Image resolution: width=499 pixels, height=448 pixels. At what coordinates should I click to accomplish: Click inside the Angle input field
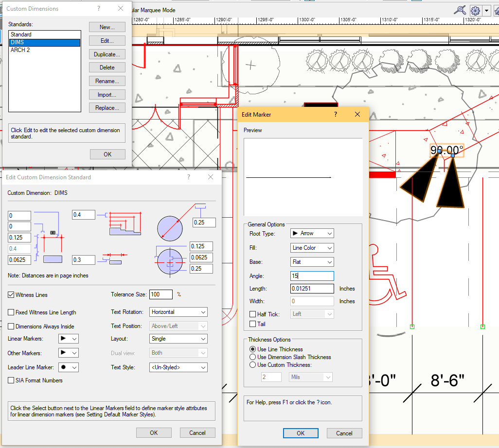[312, 276]
